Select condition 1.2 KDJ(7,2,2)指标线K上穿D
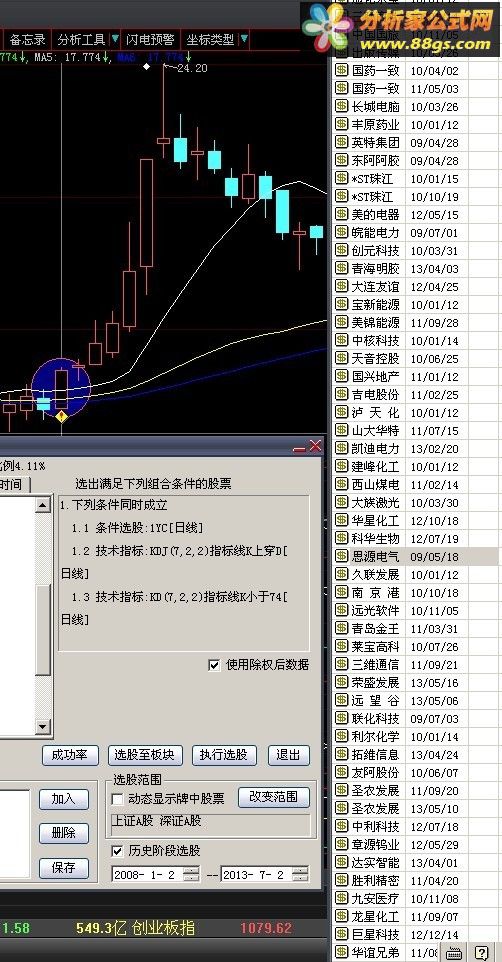502x962 pixels. (175, 563)
